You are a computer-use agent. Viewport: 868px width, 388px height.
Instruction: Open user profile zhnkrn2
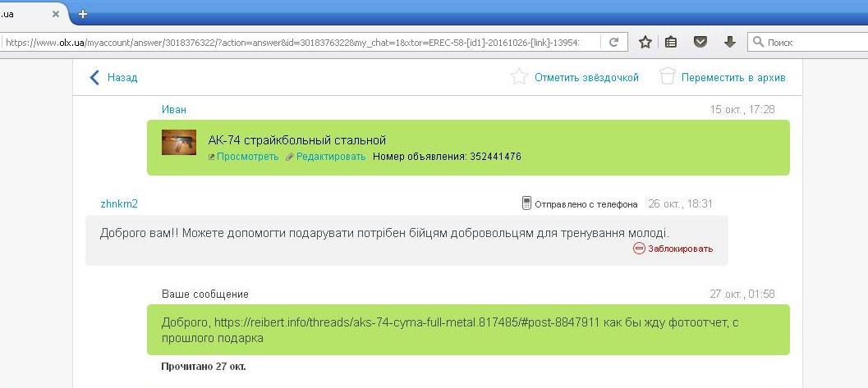[x=119, y=204]
